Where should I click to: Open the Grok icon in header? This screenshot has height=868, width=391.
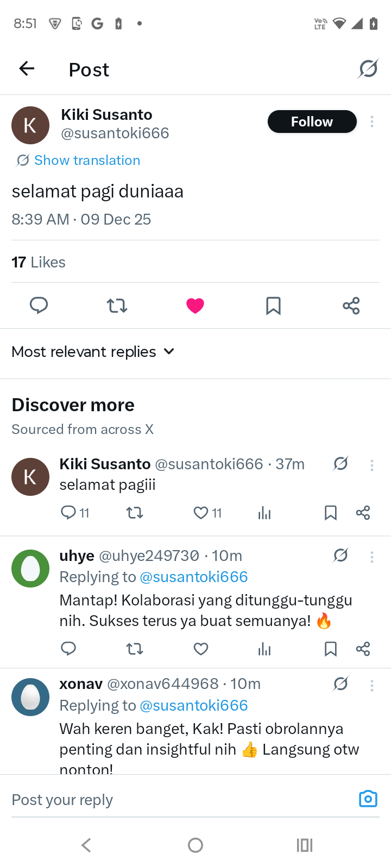368,69
